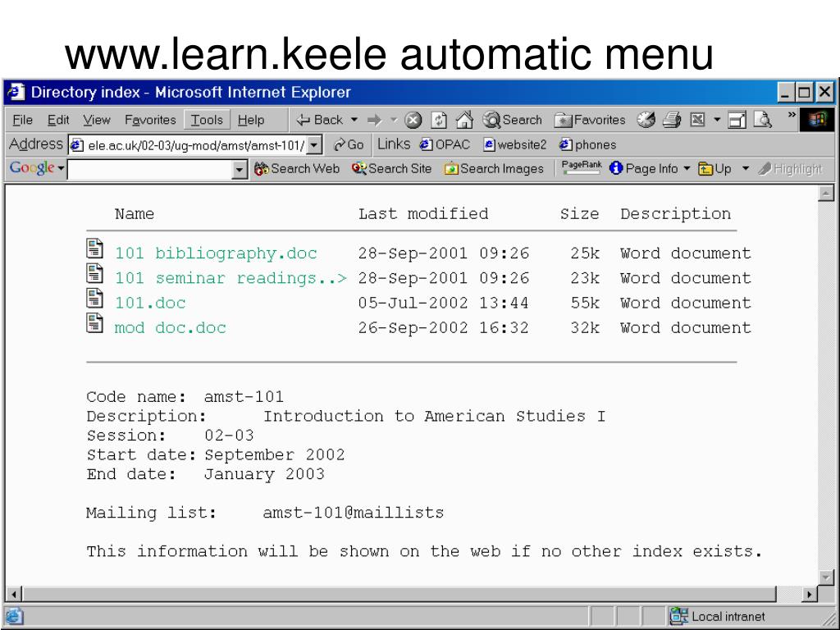Open 101 bibliography.doc link
840x630 pixels.
[216, 253]
